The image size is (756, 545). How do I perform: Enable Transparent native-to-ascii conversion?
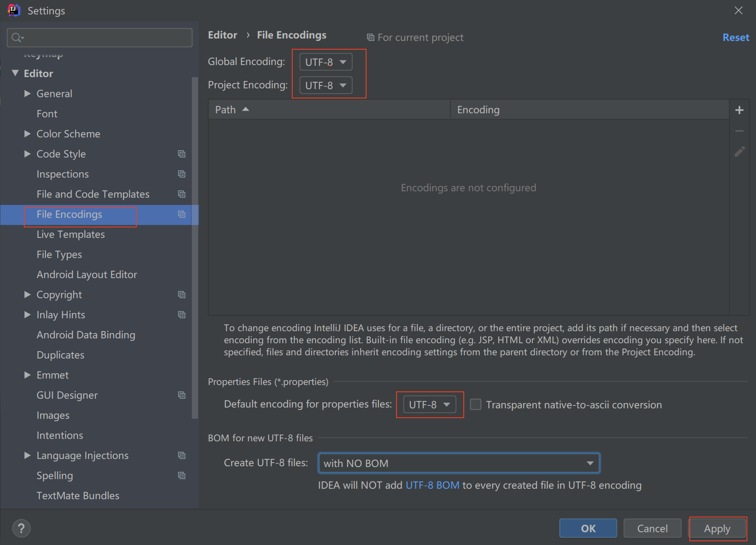tap(476, 404)
